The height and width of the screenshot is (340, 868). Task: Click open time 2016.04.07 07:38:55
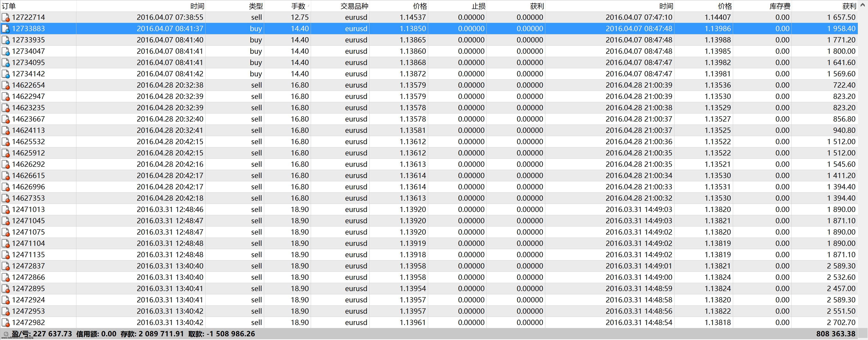(170, 18)
